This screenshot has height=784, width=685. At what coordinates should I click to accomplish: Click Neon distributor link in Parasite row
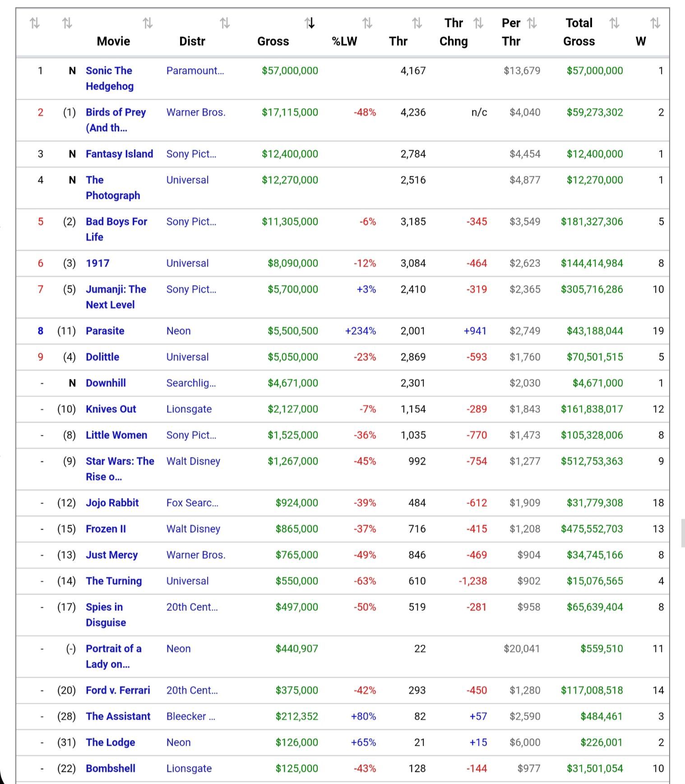pos(178,331)
